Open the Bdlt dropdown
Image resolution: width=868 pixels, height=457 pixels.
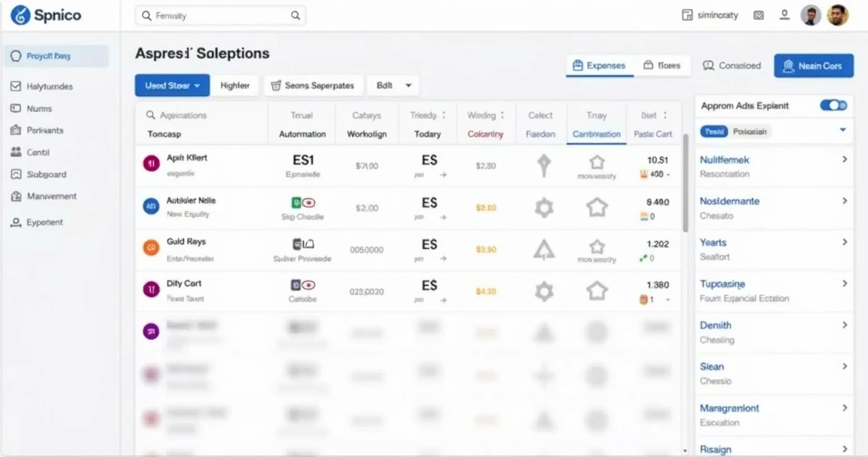(393, 86)
